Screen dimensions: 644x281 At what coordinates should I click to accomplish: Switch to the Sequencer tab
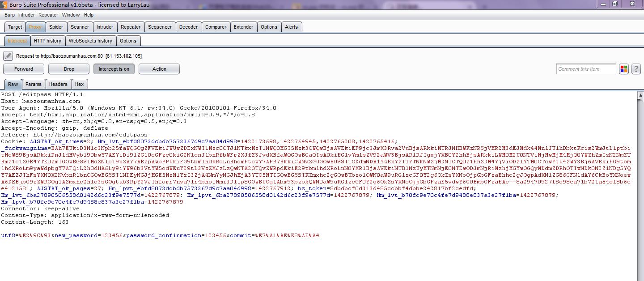(160, 27)
